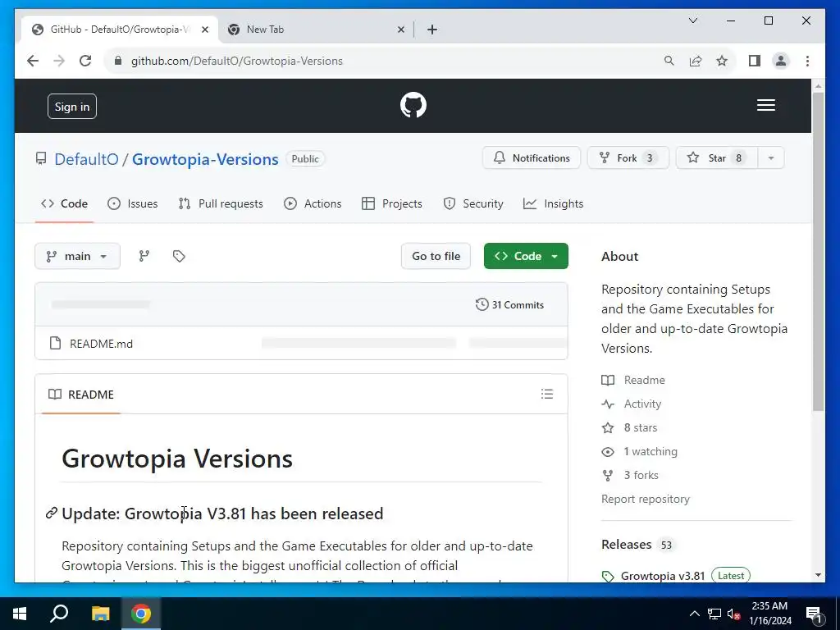Open the 1 watching link
Image resolution: width=840 pixels, height=630 pixels.
coord(640,452)
